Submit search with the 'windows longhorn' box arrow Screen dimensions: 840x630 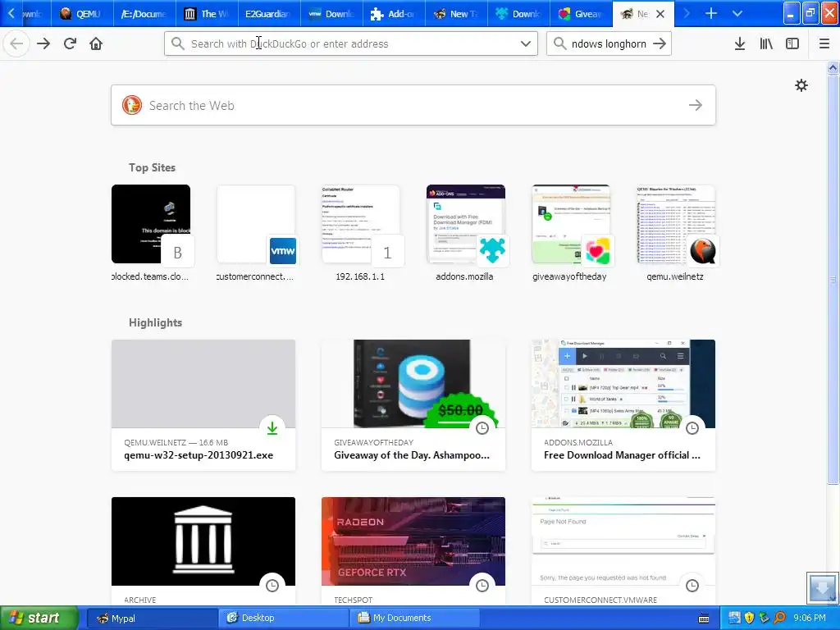click(660, 43)
